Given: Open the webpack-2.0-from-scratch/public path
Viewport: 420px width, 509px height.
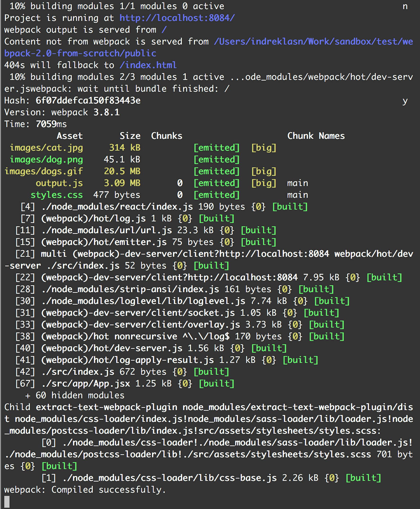Looking at the screenshot, I should (x=80, y=53).
